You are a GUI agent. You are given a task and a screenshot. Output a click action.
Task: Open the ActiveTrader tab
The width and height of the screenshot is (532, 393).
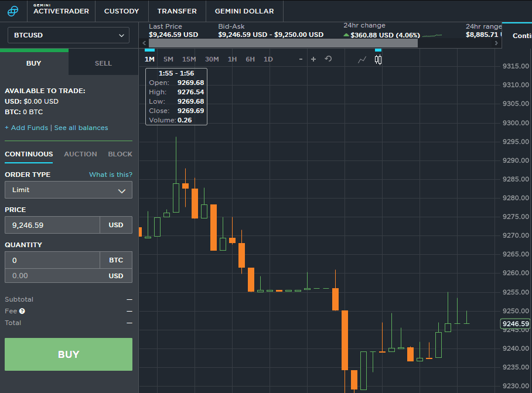pos(61,11)
